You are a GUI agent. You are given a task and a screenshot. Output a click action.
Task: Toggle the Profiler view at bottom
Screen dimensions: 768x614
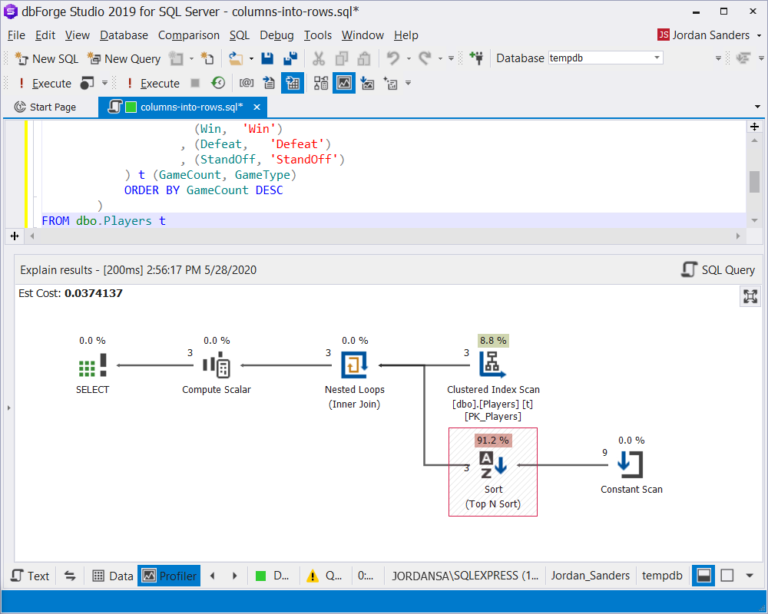pyautogui.click(x=169, y=576)
